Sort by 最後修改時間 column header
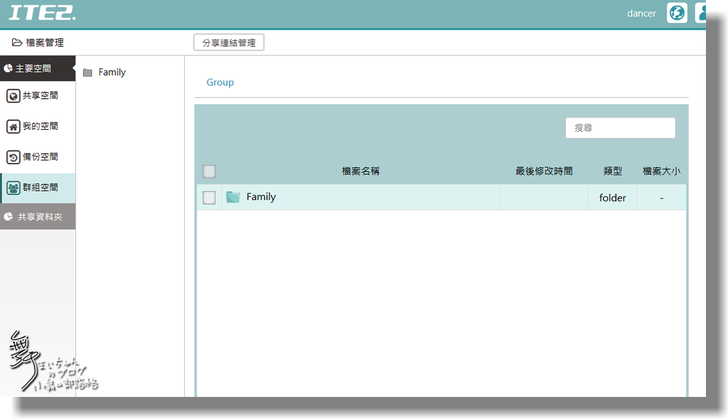 point(543,171)
